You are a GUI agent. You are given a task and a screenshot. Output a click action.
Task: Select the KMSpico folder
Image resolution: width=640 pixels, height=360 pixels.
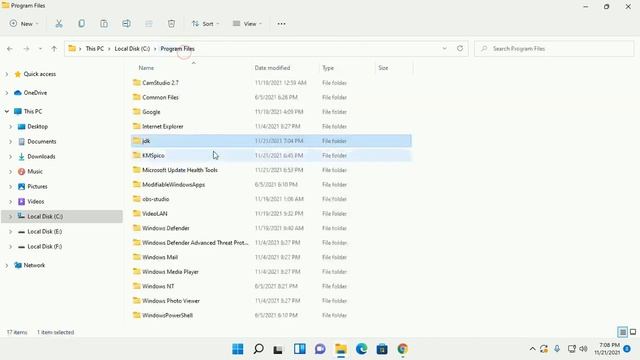(271, 156)
